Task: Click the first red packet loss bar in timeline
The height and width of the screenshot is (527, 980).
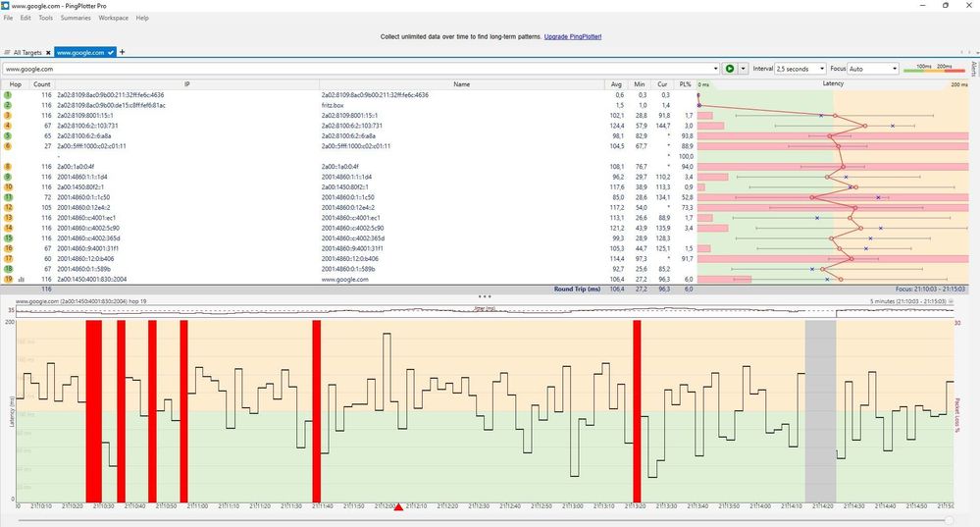Action: coord(94,410)
